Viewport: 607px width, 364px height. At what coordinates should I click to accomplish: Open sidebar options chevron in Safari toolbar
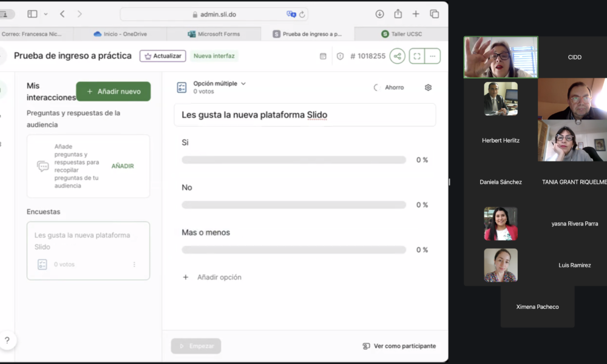pos(46,14)
